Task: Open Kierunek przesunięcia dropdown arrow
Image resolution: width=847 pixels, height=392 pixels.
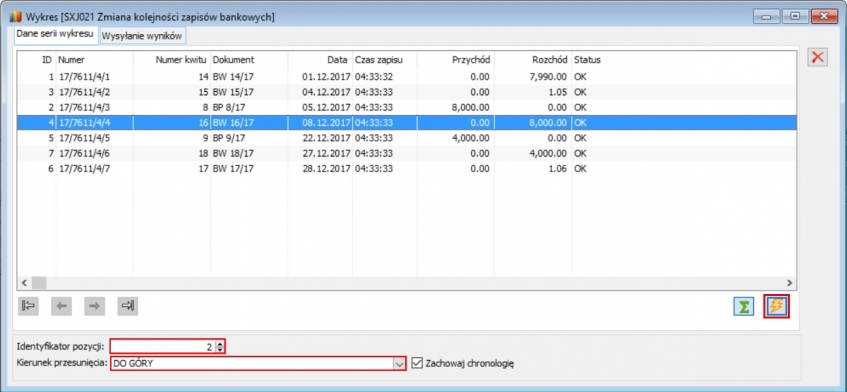Action: click(x=399, y=364)
